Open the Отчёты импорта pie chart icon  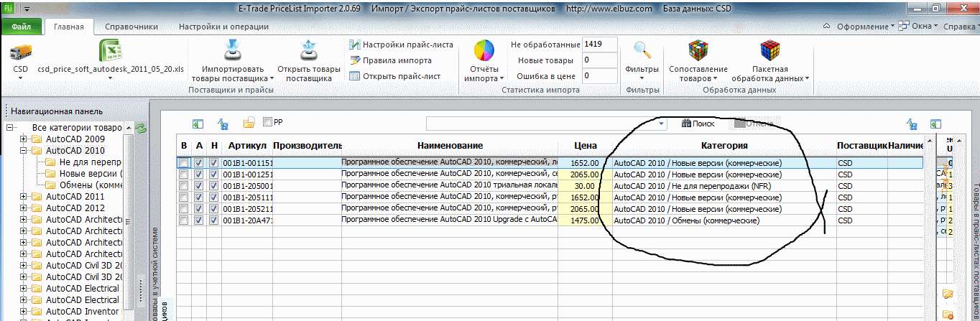tap(484, 51)
